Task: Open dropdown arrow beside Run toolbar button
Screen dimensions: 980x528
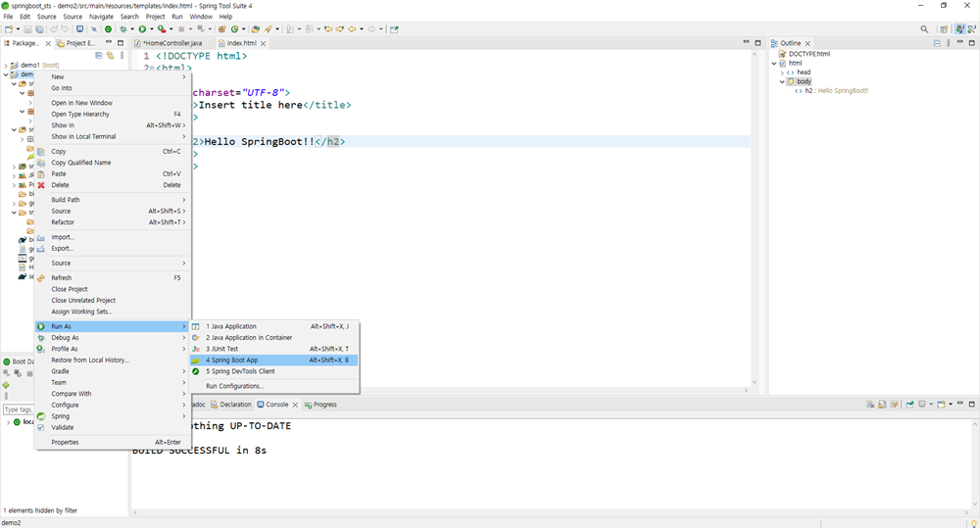Action: 152,28
